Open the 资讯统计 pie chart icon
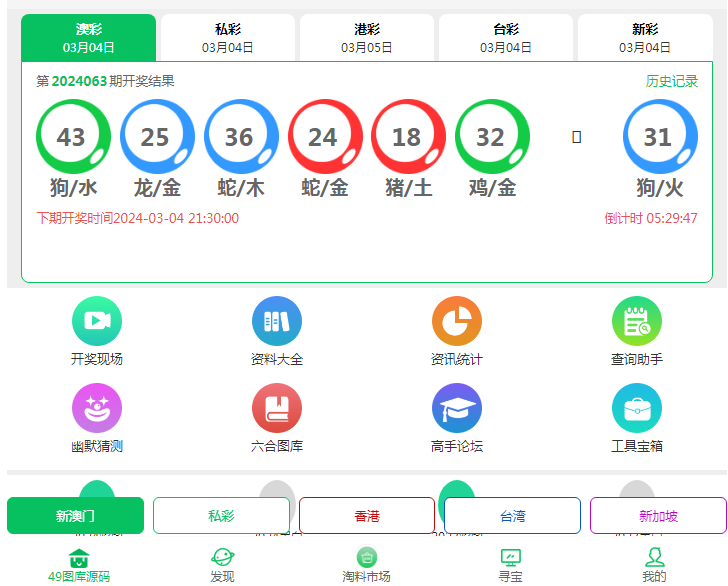Screen dimensions: 728x586 [x=457, y=321]
